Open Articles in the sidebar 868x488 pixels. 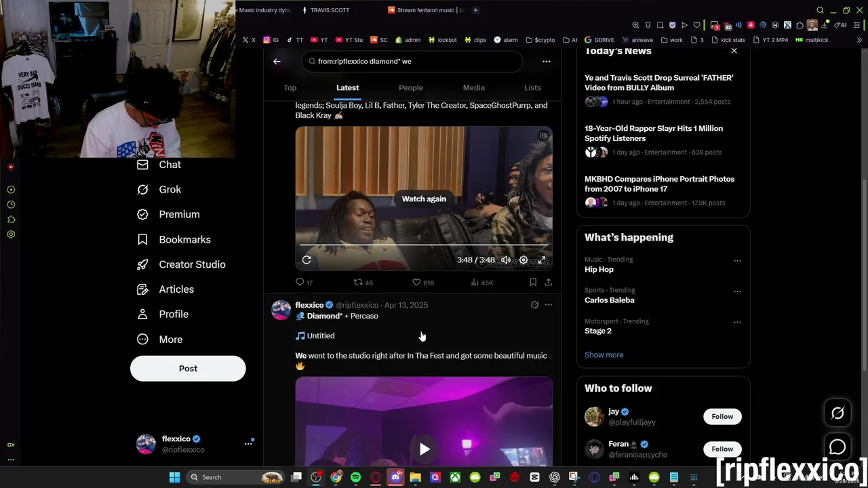(x=165, y=289)
